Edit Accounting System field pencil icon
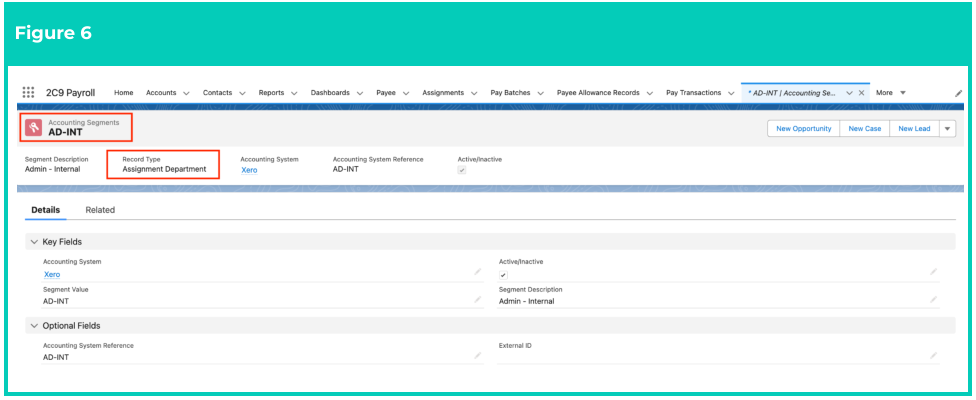The image size is (976, 400). pyautogui.click(x=477, y=272)
